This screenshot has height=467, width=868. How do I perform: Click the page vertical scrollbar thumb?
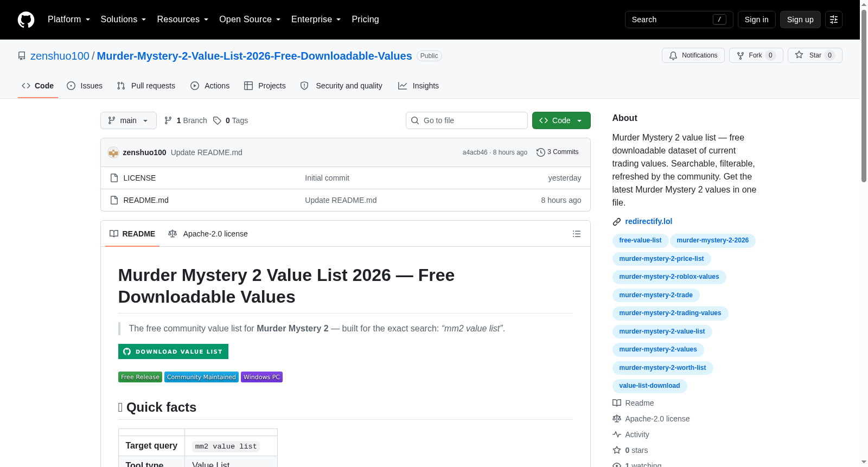click(x=864, y=95)
